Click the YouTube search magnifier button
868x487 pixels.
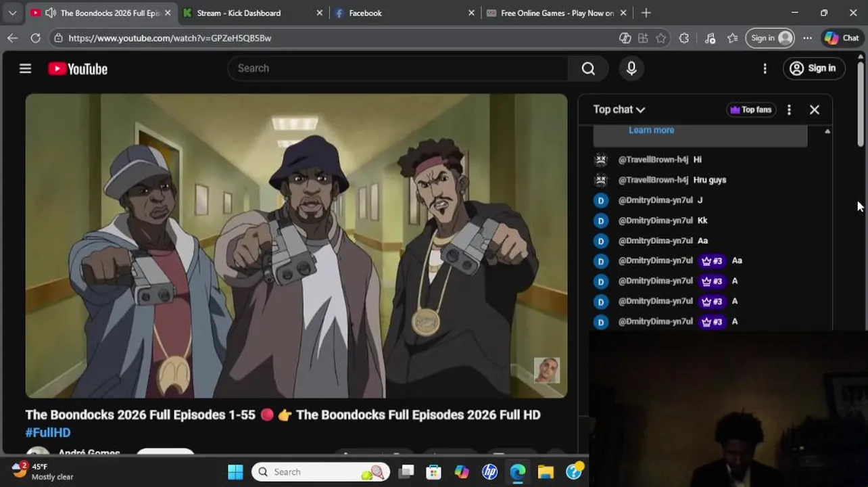click(x=588, y=68)
